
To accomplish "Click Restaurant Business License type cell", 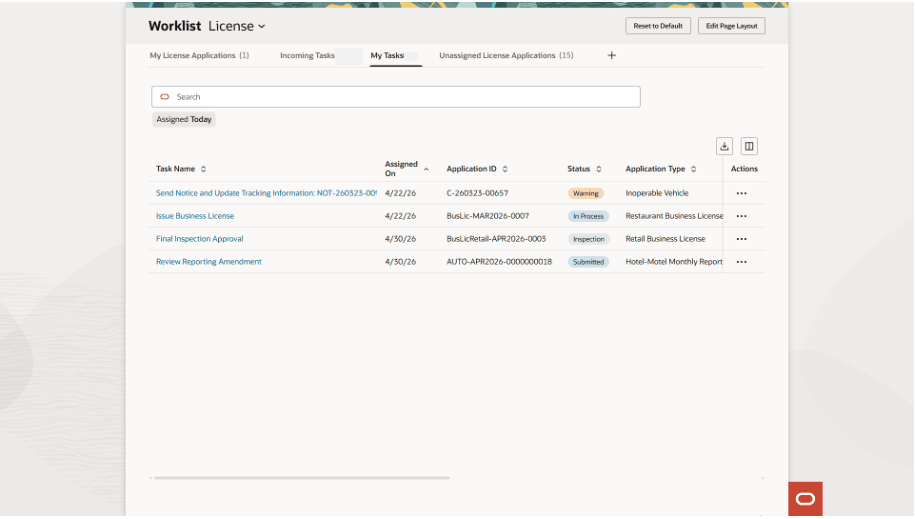I will [x=674, y=216].
